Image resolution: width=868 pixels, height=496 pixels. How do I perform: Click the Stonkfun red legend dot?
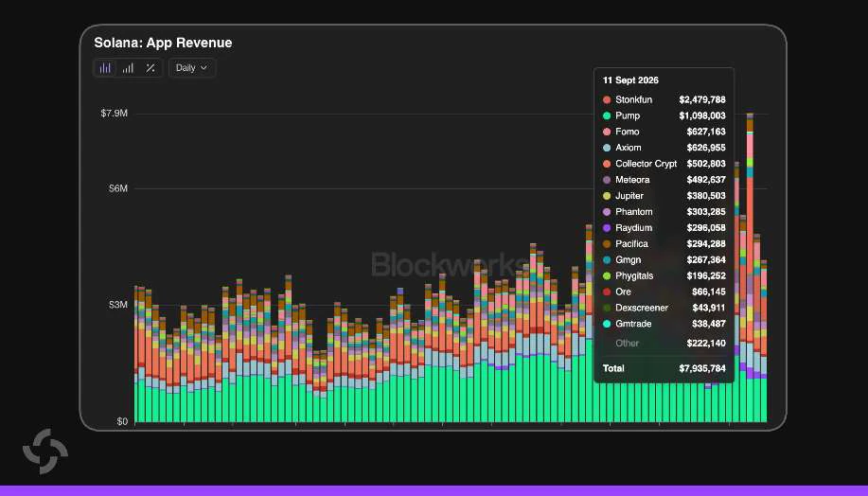pyautogui.click(x=607, y=99)
